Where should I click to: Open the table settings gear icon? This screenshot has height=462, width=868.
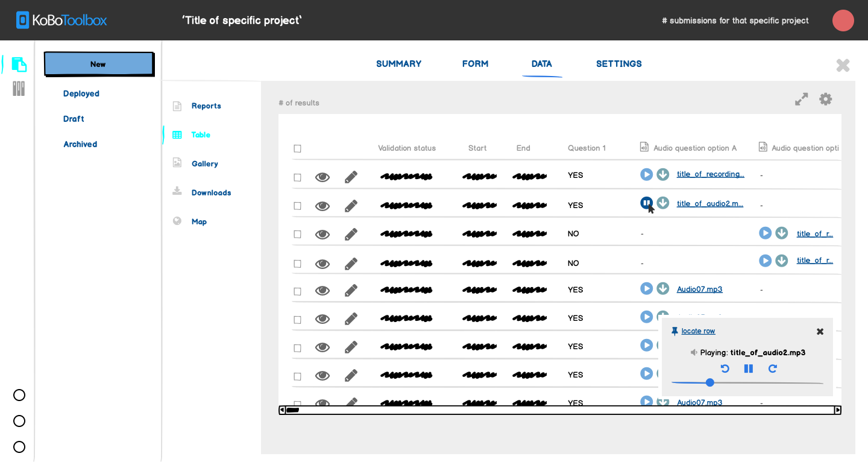pyautogui.click(x=825, y=99)
